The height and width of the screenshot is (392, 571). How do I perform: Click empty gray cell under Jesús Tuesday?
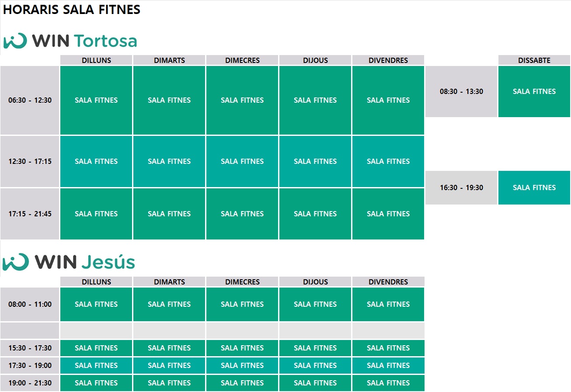click(x=169, y=330)
